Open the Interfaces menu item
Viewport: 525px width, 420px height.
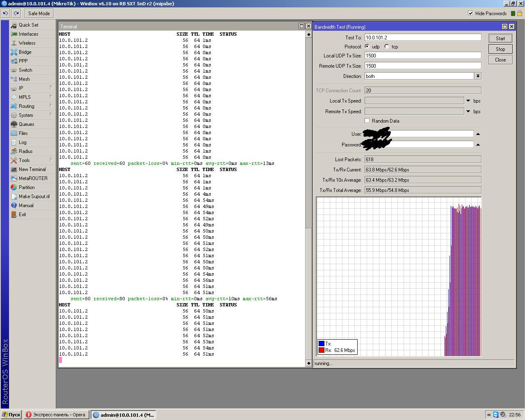[x=28, y=34]
